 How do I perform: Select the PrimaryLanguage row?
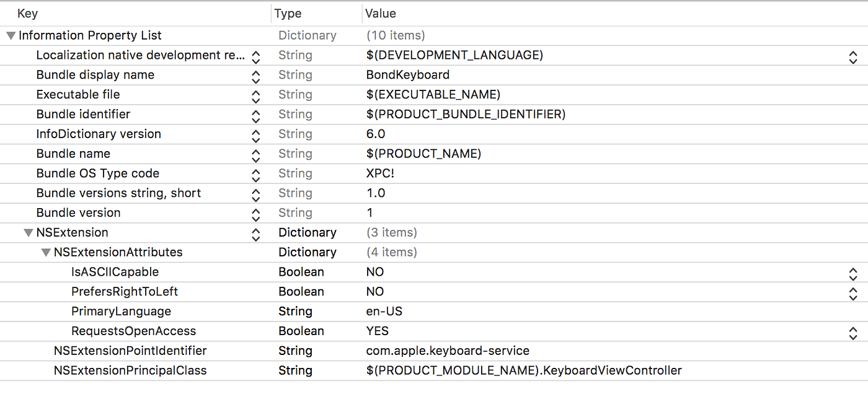coord(121,312)
